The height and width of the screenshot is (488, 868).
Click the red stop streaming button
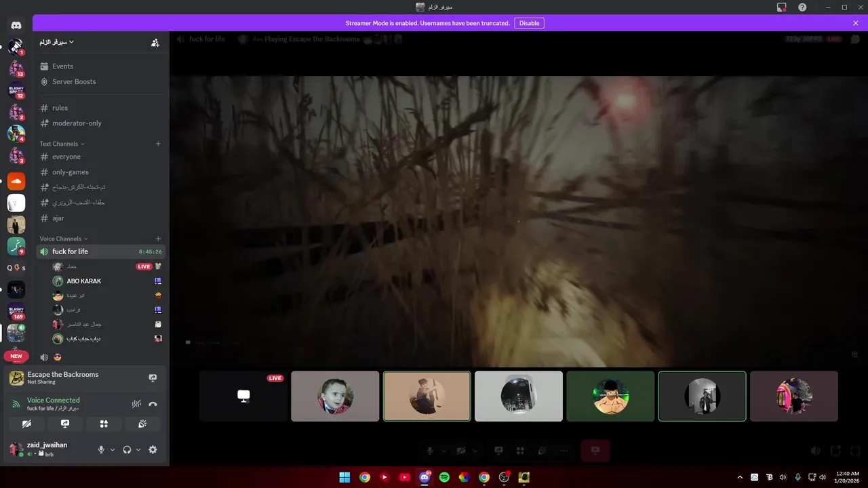tap(595, 451)
